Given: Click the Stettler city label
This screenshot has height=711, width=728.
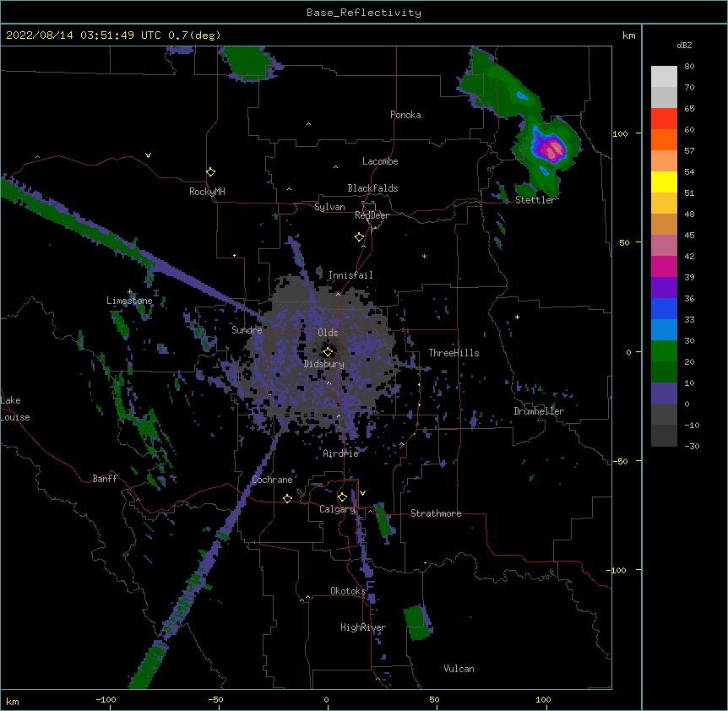Looking at the screenshot, I should pos(535,200).
